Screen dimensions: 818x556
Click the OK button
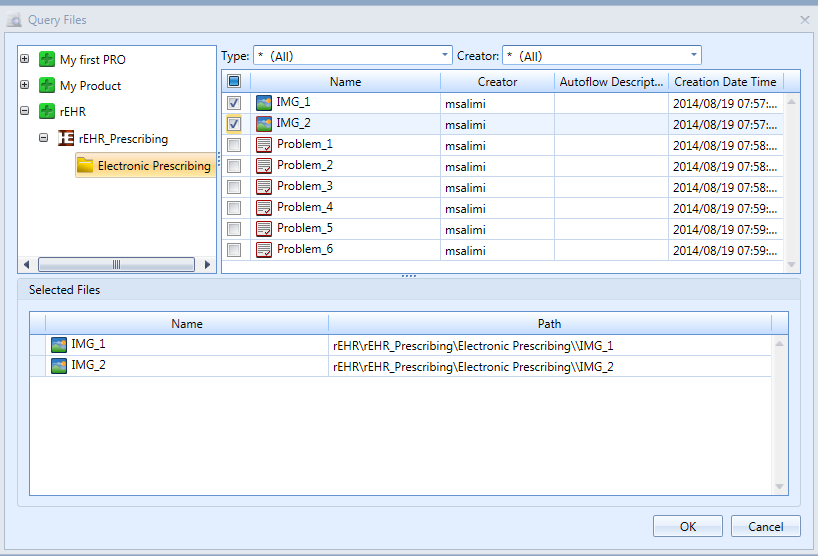tap(687, 526)
